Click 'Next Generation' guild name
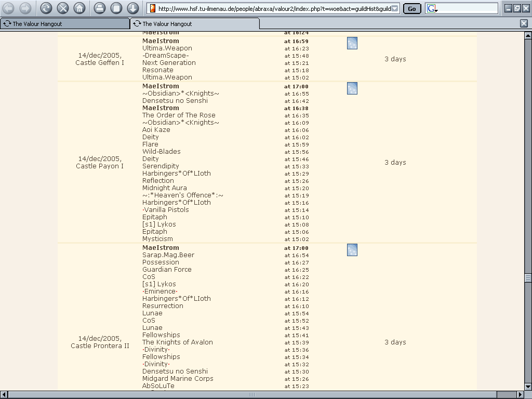Viewport: 532px width, 399px height. pos(169,63)
